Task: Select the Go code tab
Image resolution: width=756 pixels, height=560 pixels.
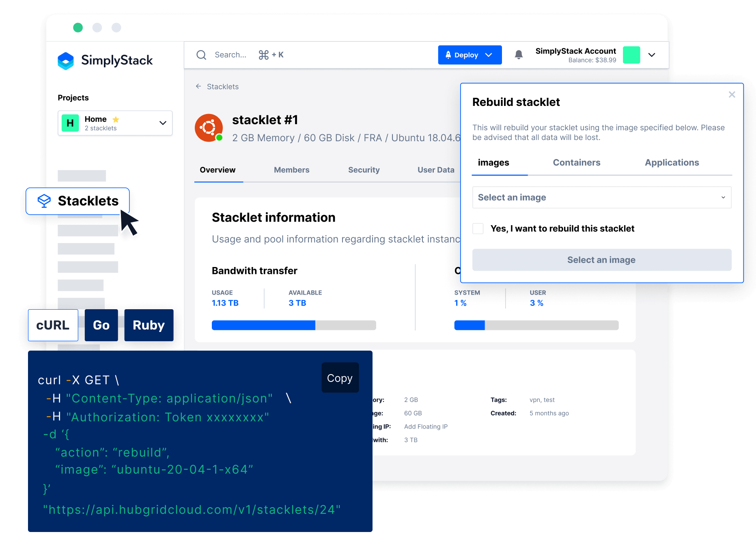Action: (101, 325)
